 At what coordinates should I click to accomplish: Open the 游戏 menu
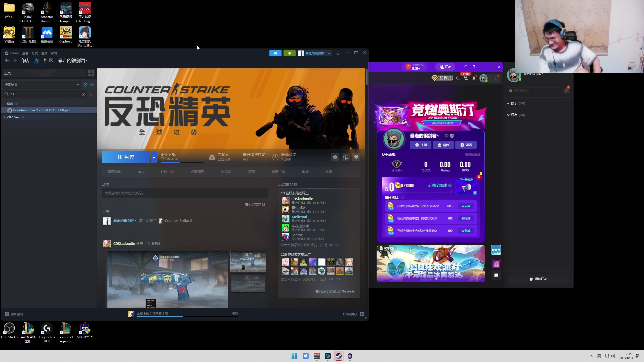point(44,53)
